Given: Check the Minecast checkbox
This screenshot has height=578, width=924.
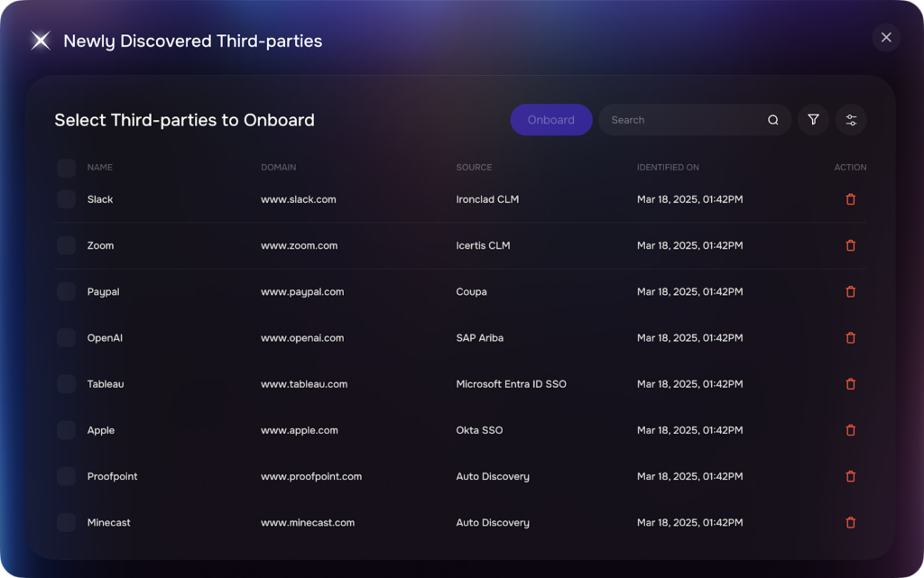Looking at the screenshot, I should point(67,522).
